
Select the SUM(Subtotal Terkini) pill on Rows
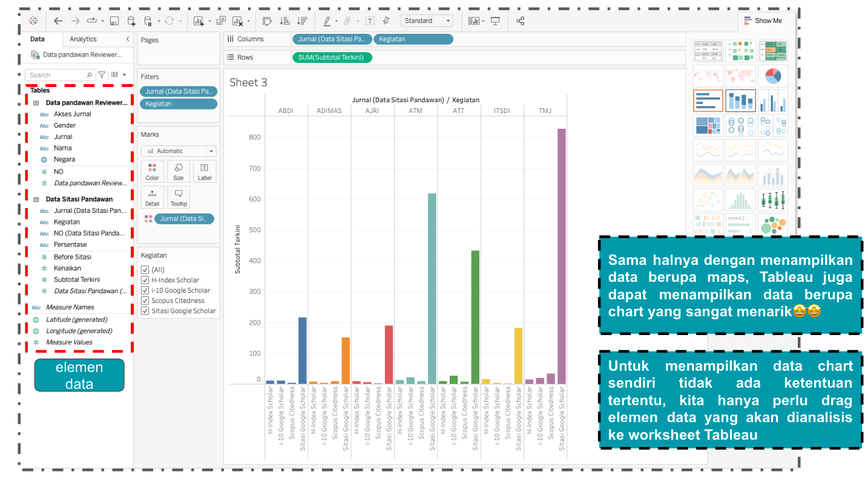pyautogui.click(x=332, y=57)
